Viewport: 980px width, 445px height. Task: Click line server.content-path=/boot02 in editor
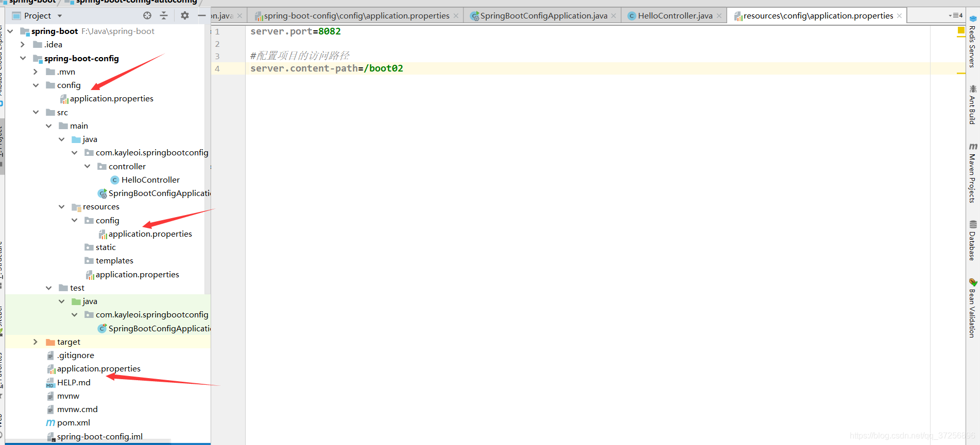[326, 68]
